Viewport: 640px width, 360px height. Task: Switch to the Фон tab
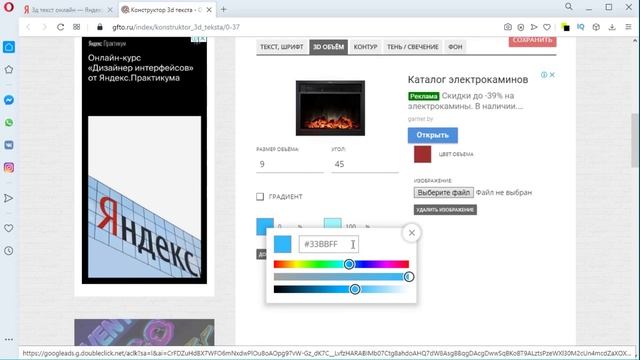tap(455, 47)
